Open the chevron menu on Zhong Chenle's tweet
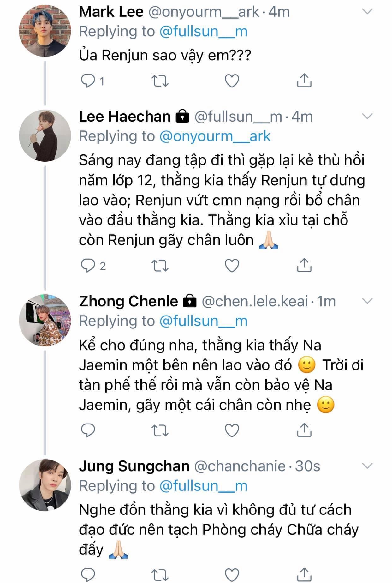 (x=367, y=301)
